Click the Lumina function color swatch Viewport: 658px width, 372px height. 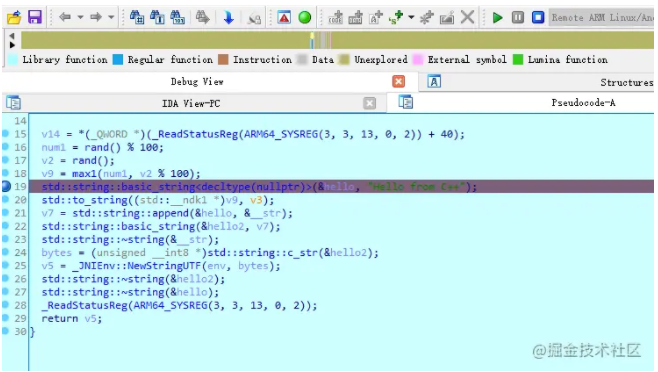click(518, 60)
